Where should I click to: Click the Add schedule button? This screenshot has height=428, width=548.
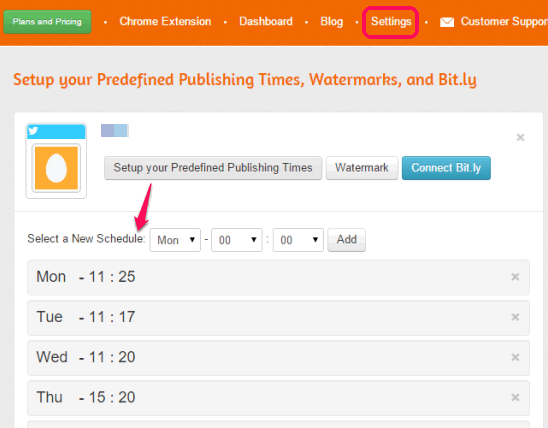pyautogui.click(x=346, y=240)
